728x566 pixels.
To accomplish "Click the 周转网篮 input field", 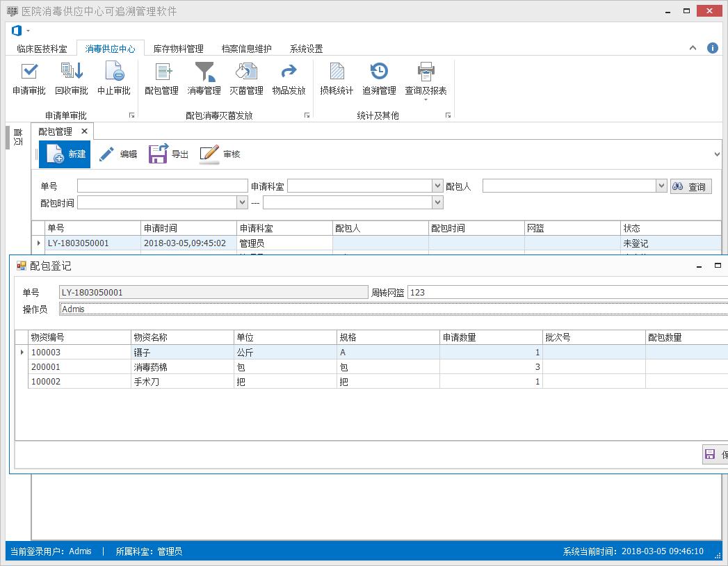I will 567,293.
